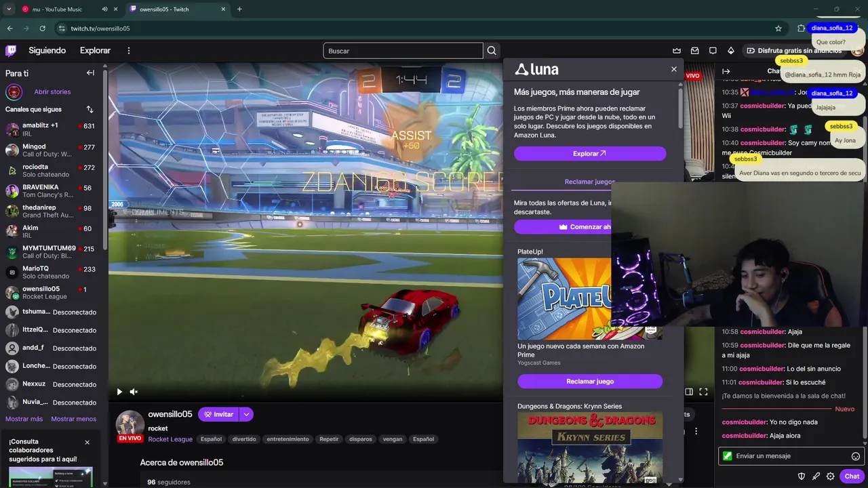Play the stream video
The height and width of the screenshot is (488, 868).
coord(119,392)
